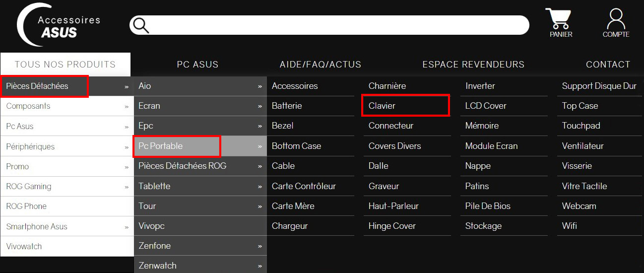Image resolution: width=644 pixels, height=273 pixels.
Task: Choose LCD Cover part category
Action: pos(486,106)
